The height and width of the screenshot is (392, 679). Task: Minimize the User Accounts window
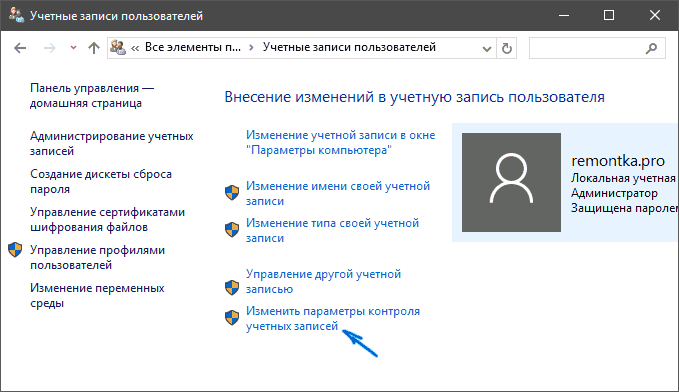coord(564,16)
